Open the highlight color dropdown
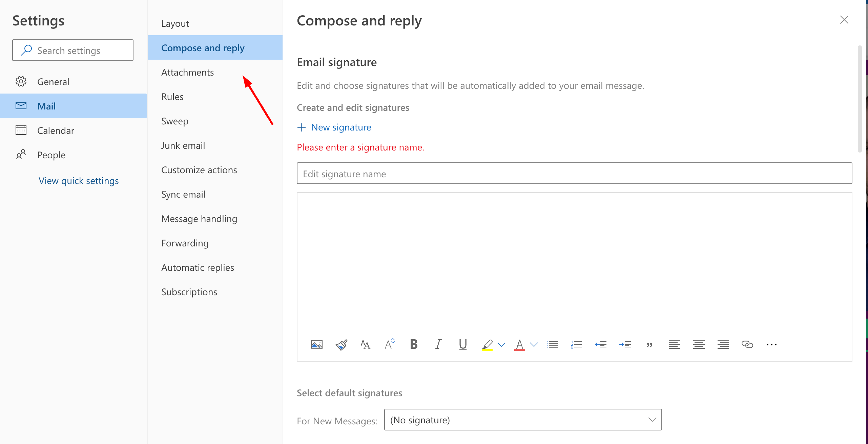868x444 pixels. click(x=501, y=344)
